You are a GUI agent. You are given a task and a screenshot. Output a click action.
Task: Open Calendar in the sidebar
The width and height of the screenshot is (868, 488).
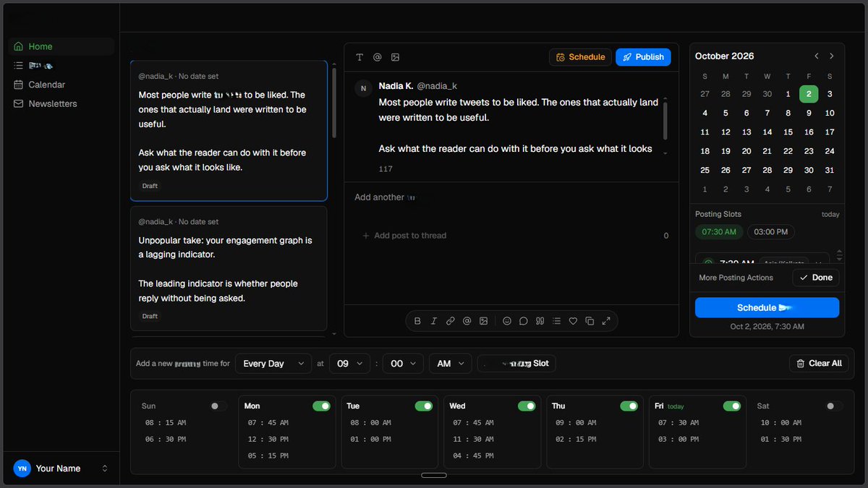[x=61, y=85]
